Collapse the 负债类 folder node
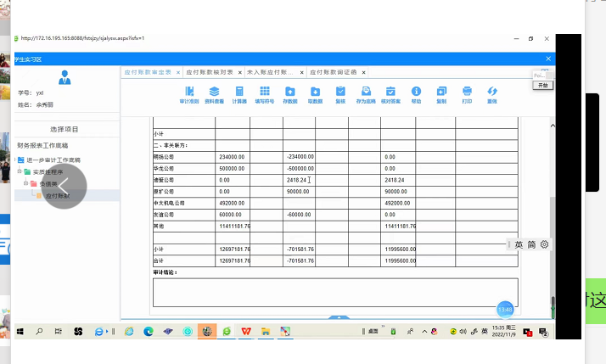606x364 pixels. tap(25, 183)
